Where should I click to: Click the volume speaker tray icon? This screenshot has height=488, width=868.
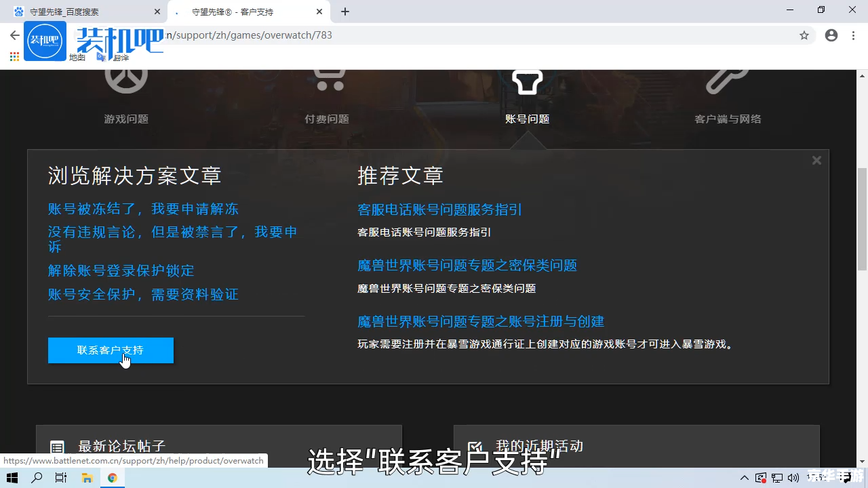[x=793, y=478]
